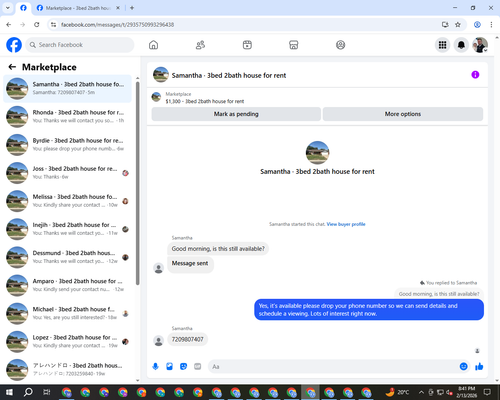The width and height of the screenshot is (500, 400).
Task: Open the Facebook logo home link
Action: pyautogui.click(x=14, y=45)
